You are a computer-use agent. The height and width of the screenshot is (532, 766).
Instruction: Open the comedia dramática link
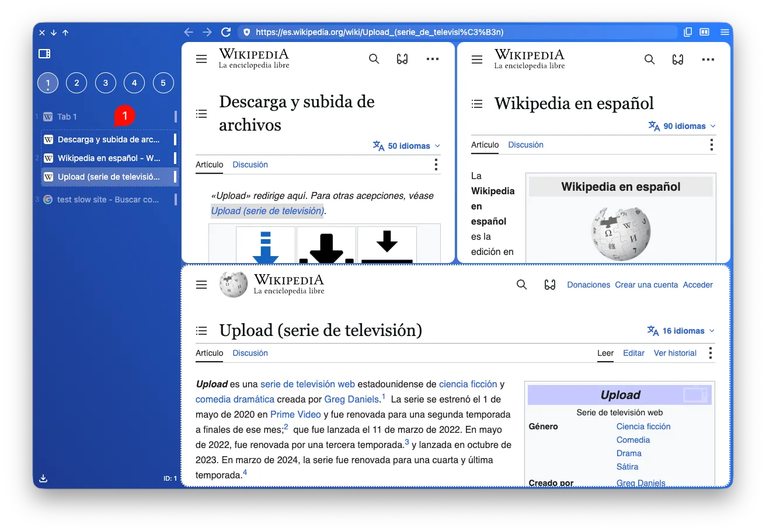click(x=235, y=399)
